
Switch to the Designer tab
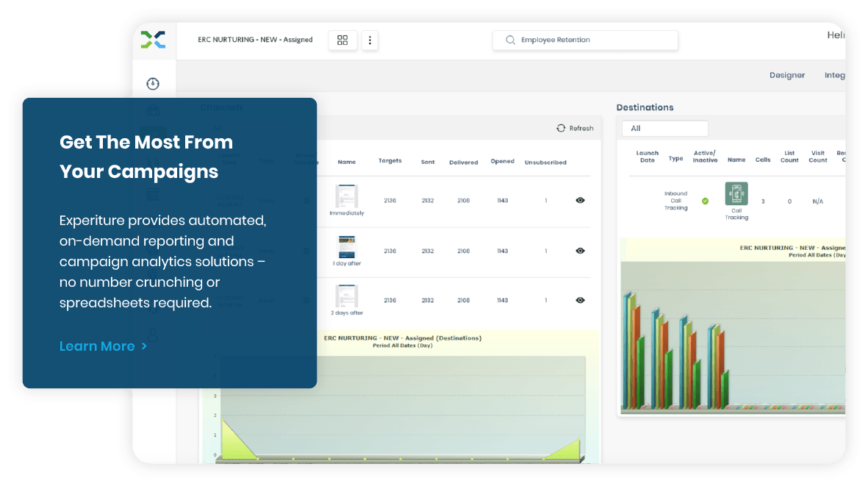point(787,75)
